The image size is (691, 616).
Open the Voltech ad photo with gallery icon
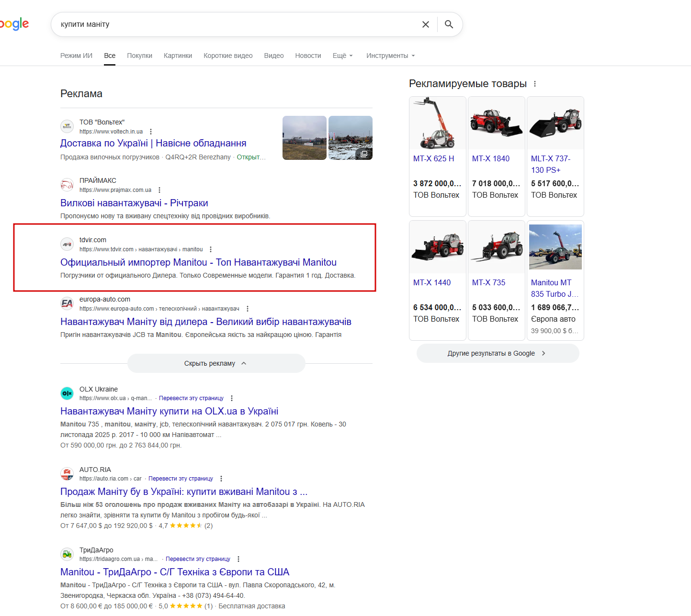pos(351,138)
